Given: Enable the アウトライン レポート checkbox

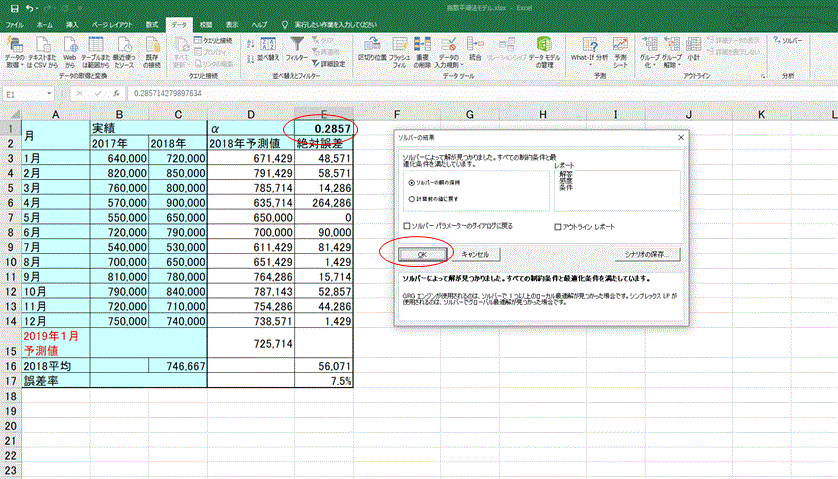Looking at the screenshot, I should coord(559,227).
